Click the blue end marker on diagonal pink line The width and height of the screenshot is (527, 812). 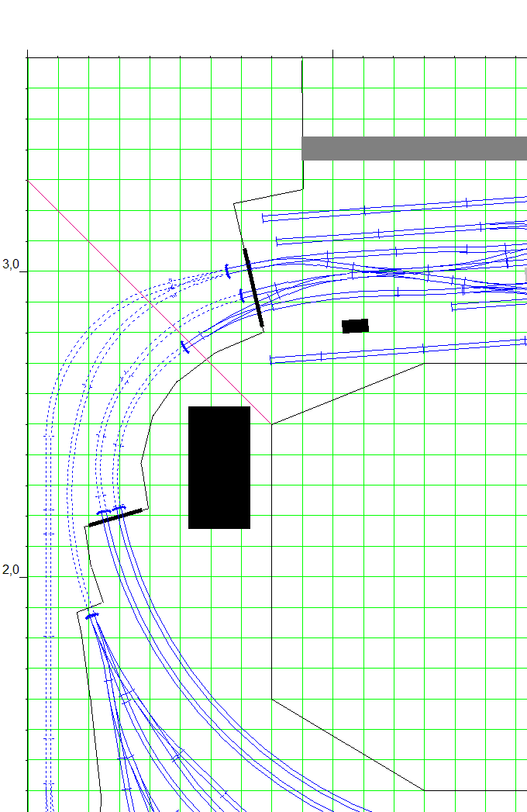184,347
